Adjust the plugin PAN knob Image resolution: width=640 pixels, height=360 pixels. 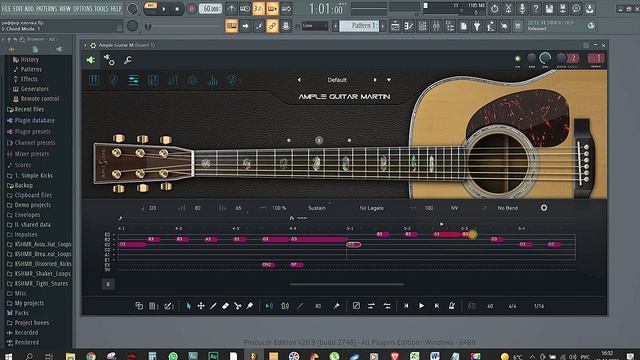pos(531,58)
